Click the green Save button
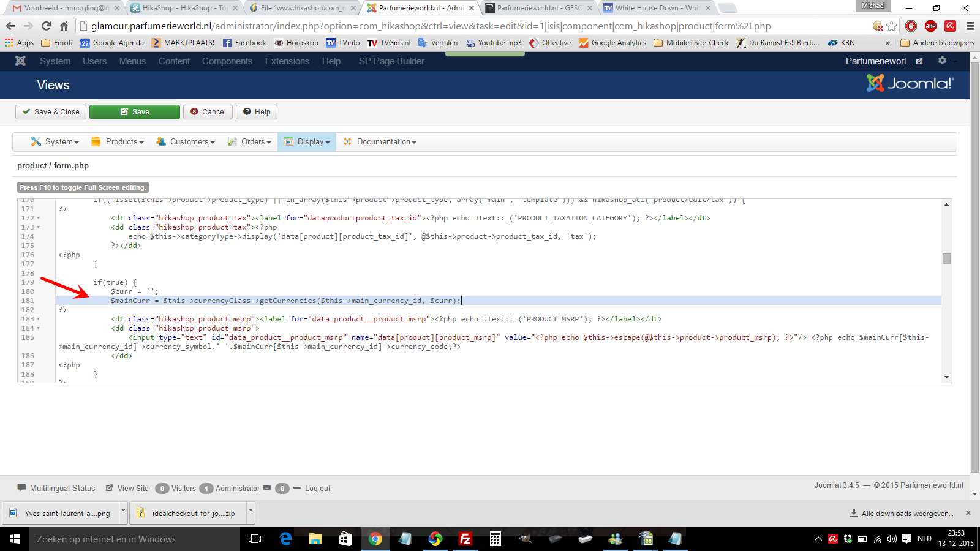The image size is (980, 551). (x=135, y=112)
